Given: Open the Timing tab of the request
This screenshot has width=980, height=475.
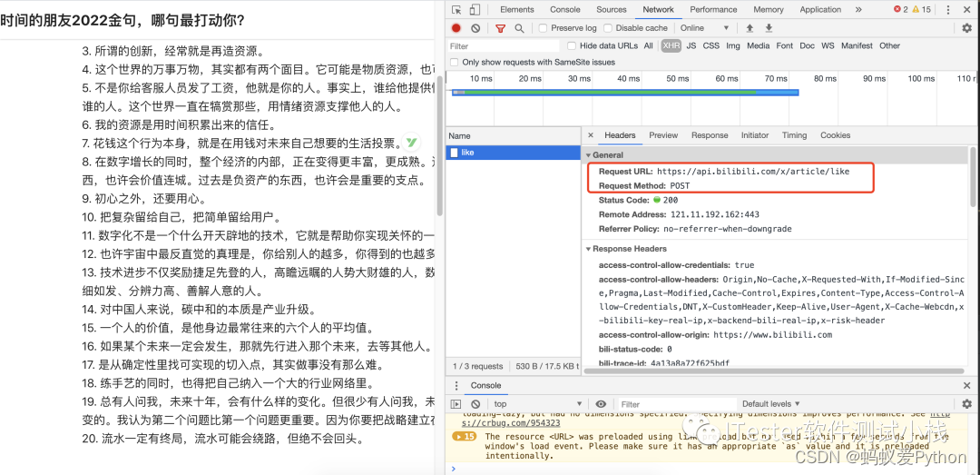Looking at the screenshot, I should (x=794, y=135).
